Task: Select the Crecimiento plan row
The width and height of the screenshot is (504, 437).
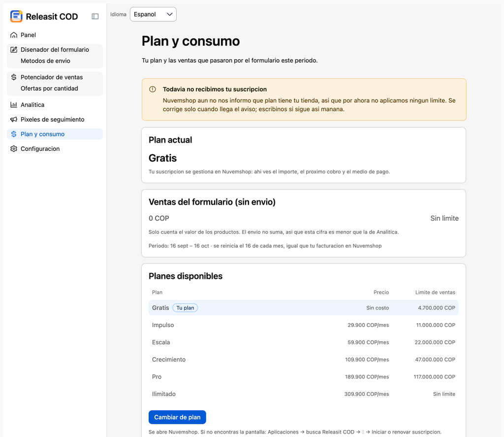Action: [x=303, y=360]
